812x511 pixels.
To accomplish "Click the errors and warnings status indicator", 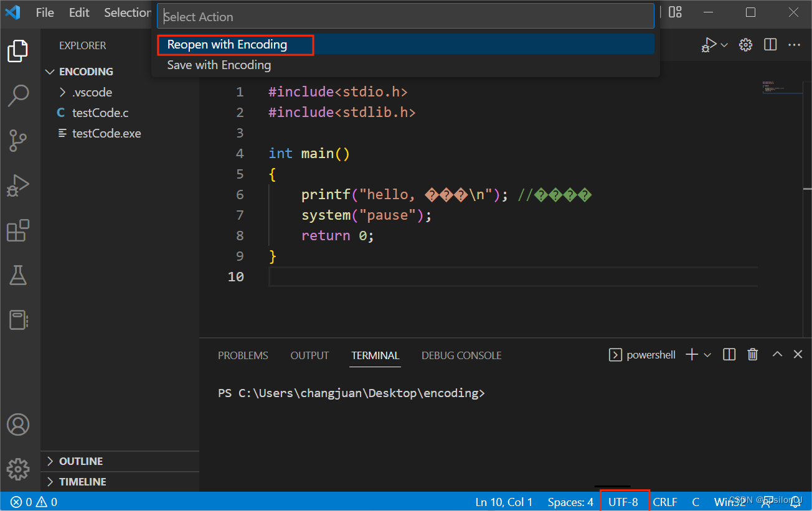I will (34, 502).
